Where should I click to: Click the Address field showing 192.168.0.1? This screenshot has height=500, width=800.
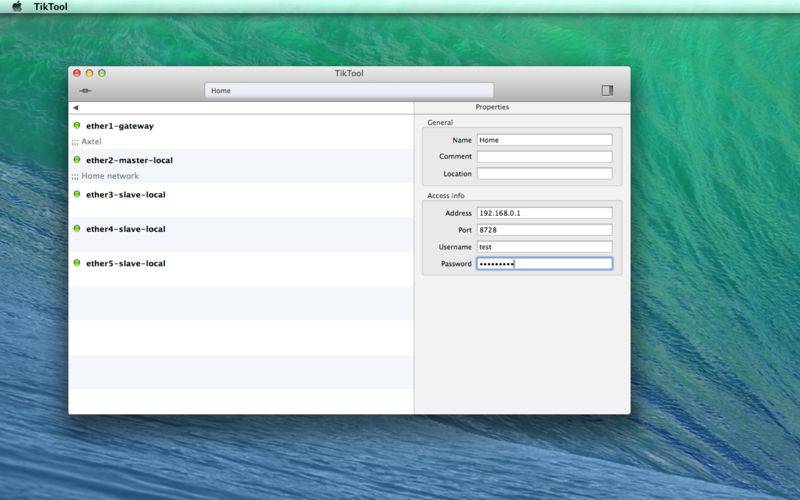coord(544,213)
